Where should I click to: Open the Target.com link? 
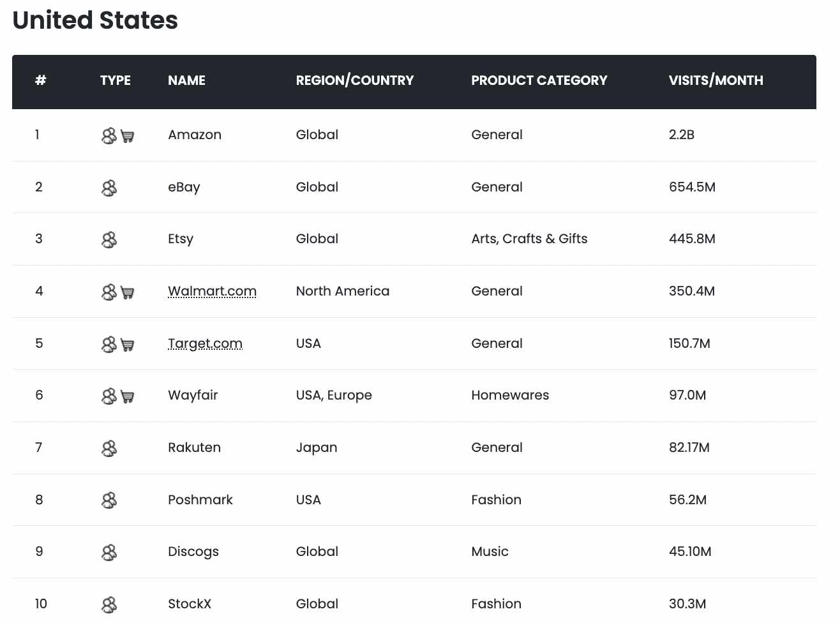(205, 343)
